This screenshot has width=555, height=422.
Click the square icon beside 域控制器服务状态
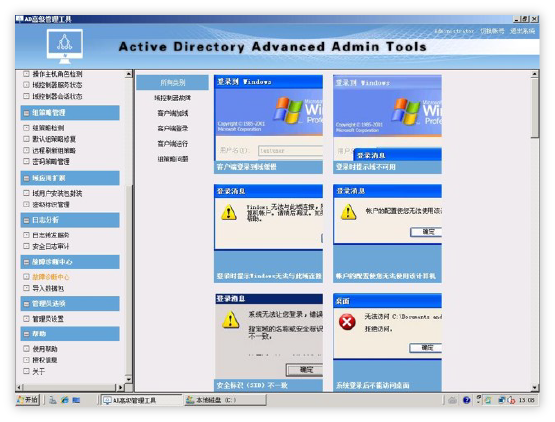(26, 85)
